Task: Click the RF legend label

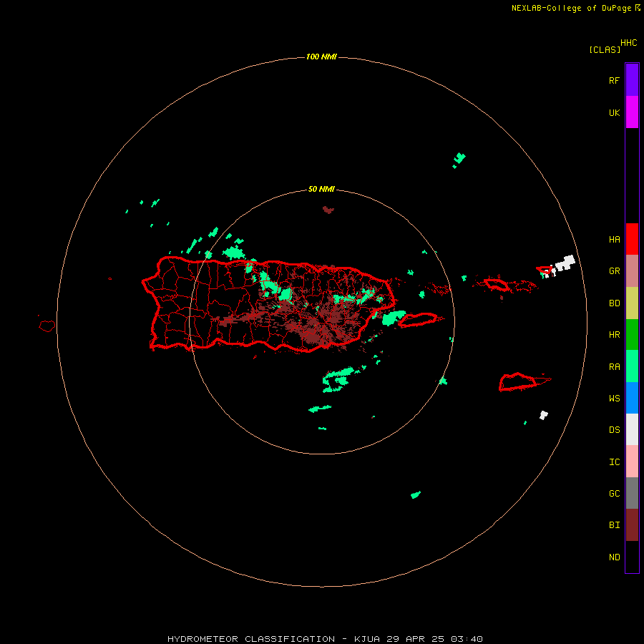Action: (614, 80)
